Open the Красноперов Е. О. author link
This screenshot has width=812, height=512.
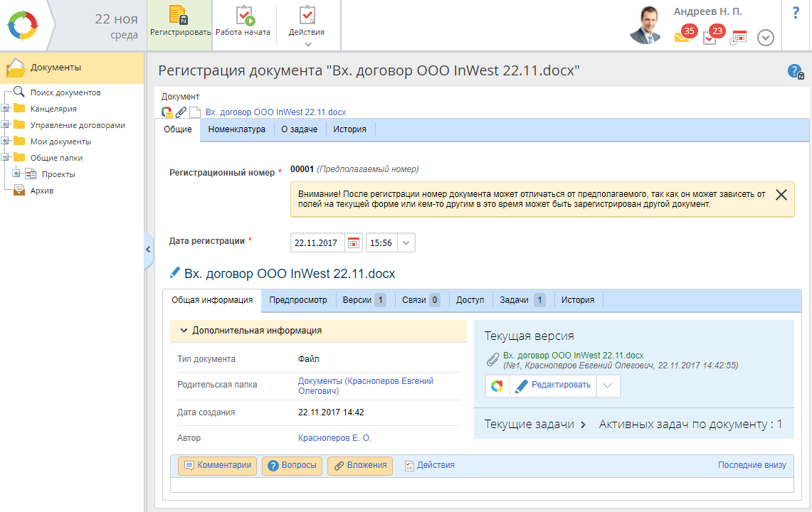point(334,438)
